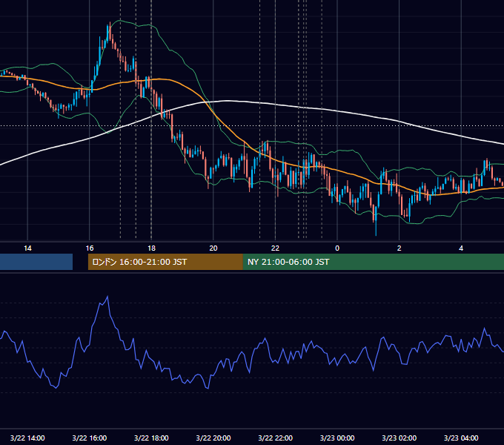Image resolution: width=504 pixels, height=445 pixels.
Task: Click the 3/22 18:00 time label
Action: click(151, 438)
